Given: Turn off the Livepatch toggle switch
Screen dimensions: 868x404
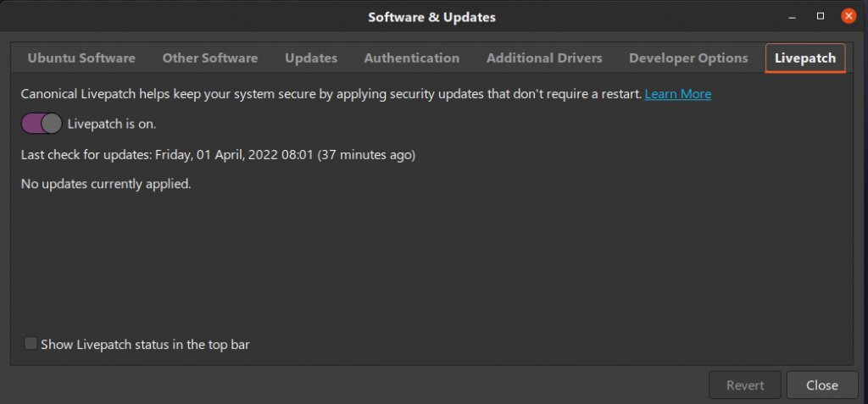Looking at the screenshot, I should tap(42, 124).
